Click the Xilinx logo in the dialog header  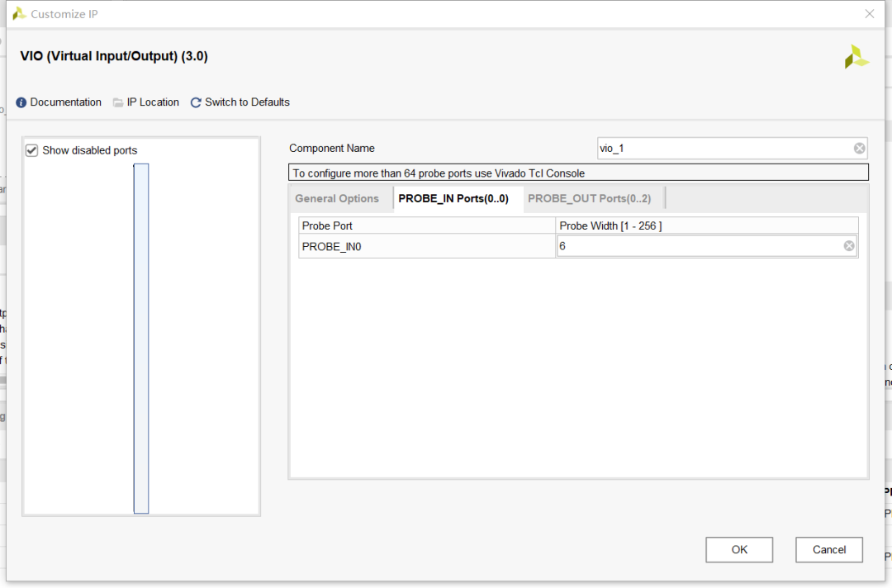coord(856,57)
